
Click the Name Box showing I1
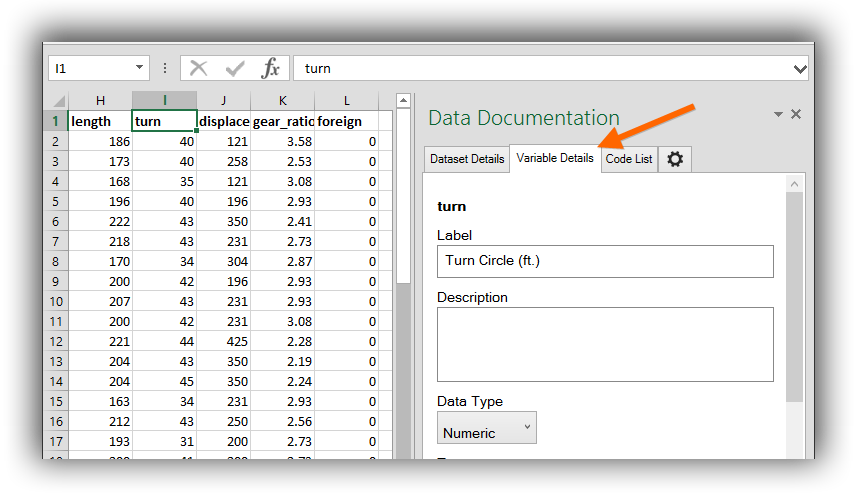click(x=98, y=68)
